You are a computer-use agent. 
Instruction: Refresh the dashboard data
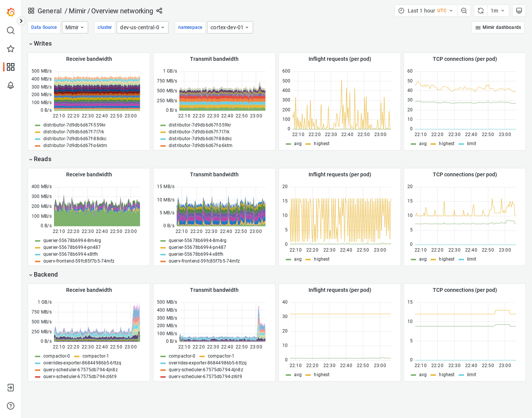point(480,10)
